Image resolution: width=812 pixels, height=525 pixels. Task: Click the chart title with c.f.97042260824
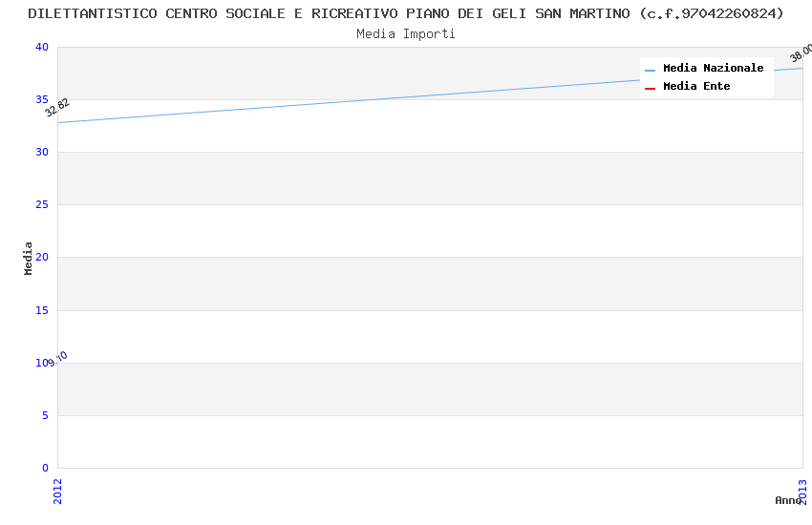click(406, 13)
